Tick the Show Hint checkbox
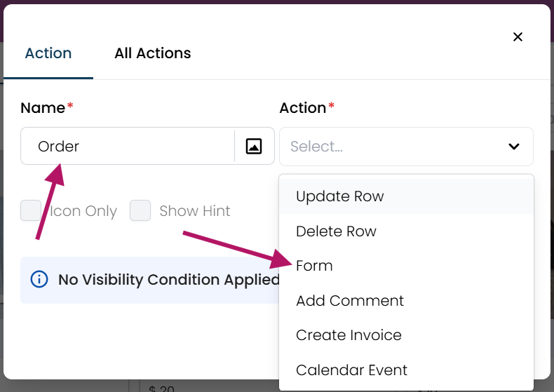 coord(140,211)
